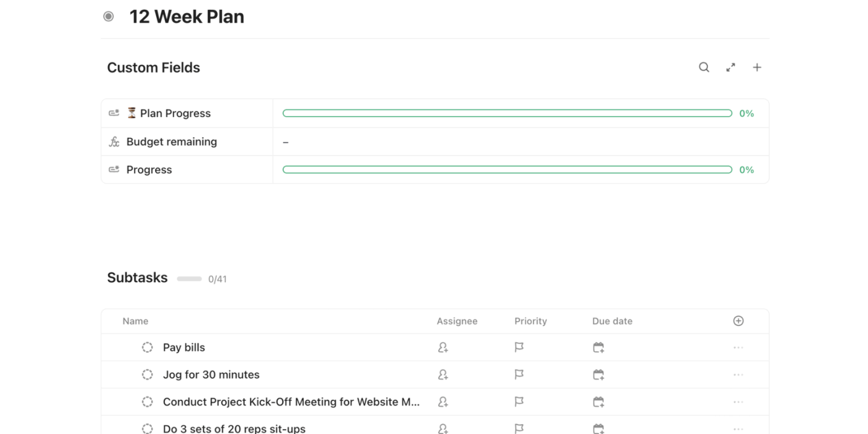Open the ellipsis menu for Jog for 30 minutes
This screenshot has width=868, height=434.
[x=738, y=374]
